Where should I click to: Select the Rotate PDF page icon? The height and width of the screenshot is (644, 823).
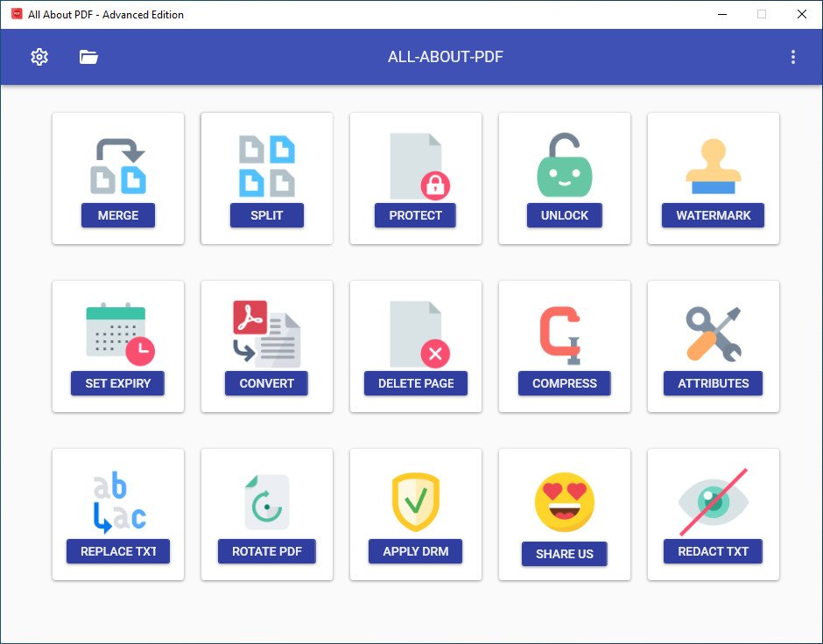267,502
